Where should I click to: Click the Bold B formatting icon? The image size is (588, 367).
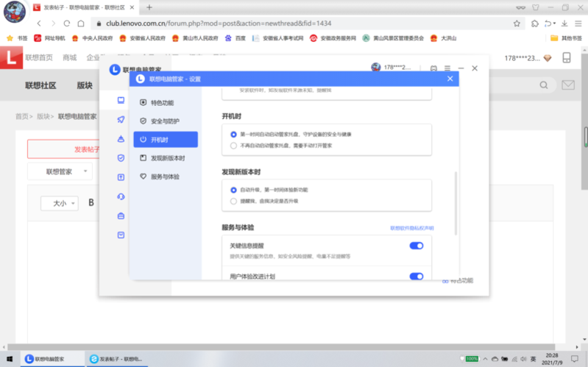91,202
